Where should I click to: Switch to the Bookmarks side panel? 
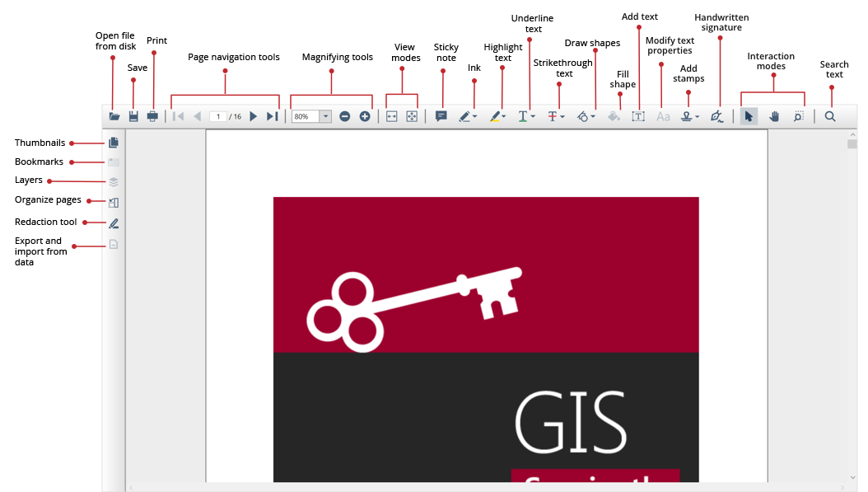pos(114,162)
